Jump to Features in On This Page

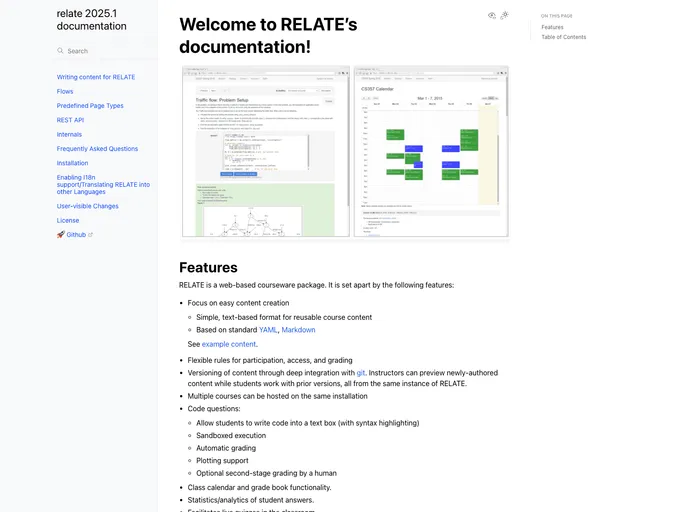[552, 27]
